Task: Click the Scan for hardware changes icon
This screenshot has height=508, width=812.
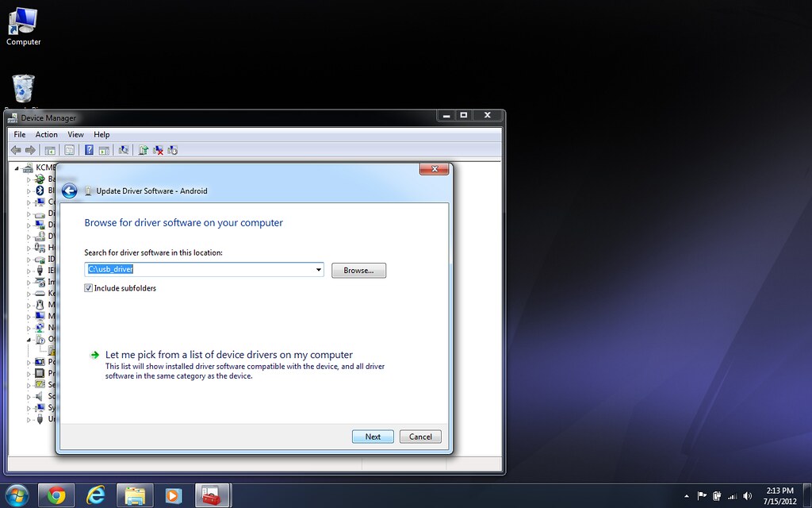Action: [124, 150]
